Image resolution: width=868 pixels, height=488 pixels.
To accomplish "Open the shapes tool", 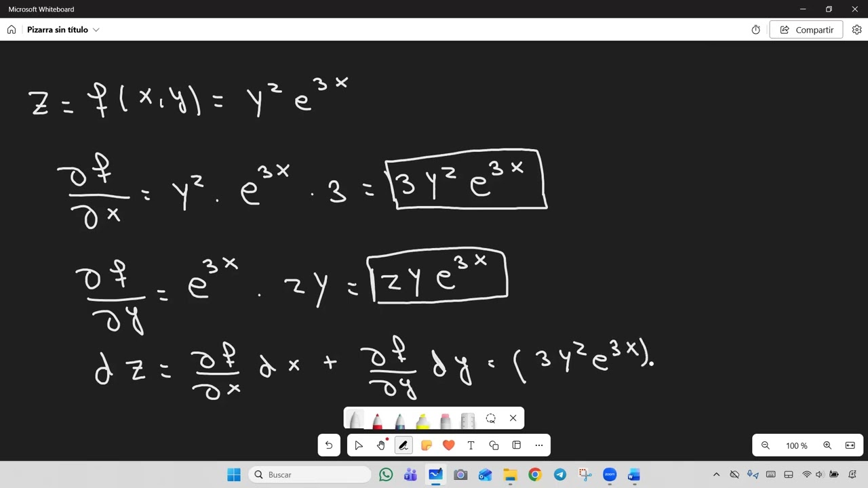I will [494, 445].
